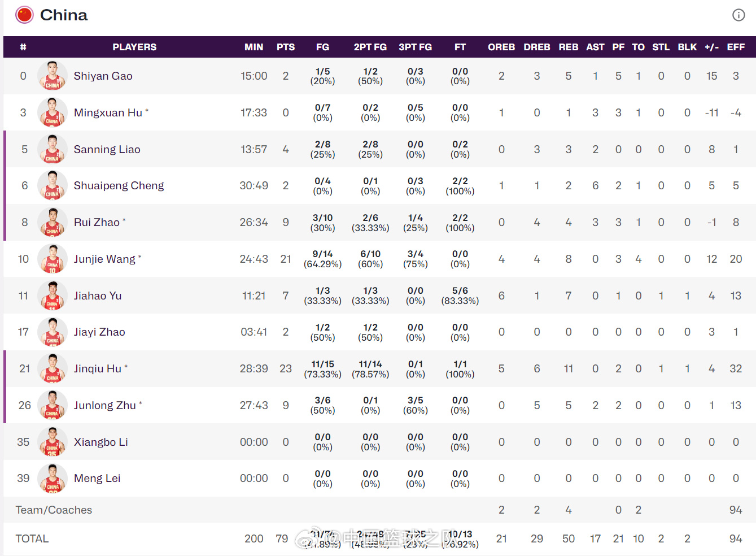Screen dimensions: 756x556
Task: Open Junlong Zhu's player photo
Action: coord(52,405)
